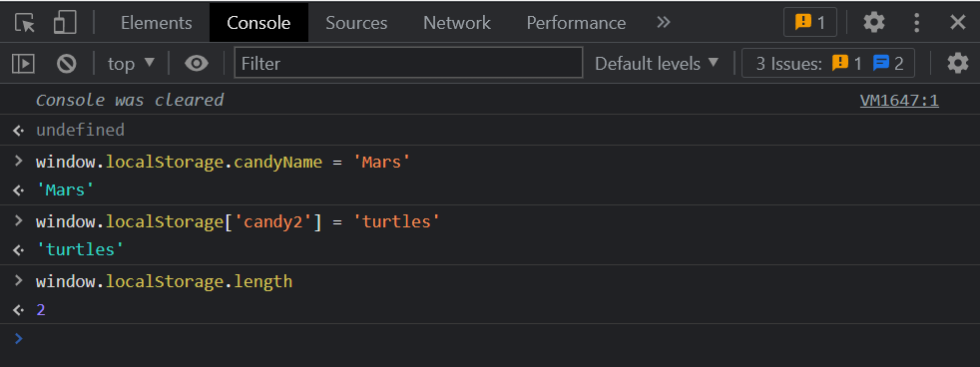Click the orange warning badge counter
Viewport: 980px width, 367px height.
810,23
